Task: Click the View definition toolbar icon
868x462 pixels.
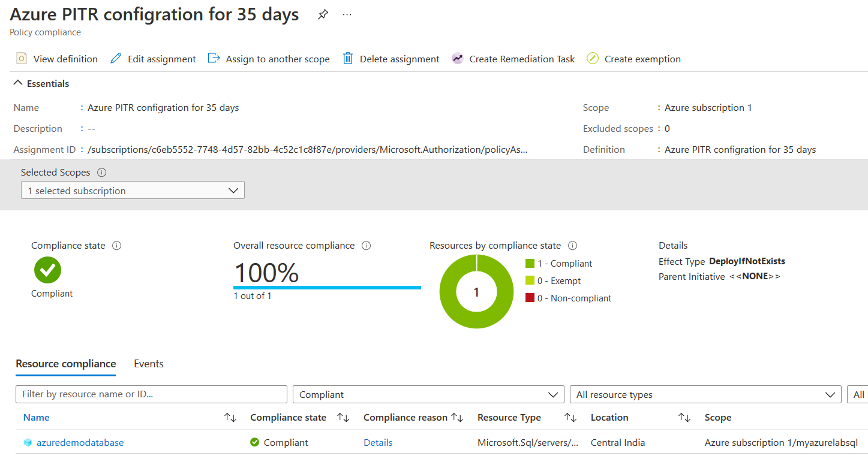Action: coord(22,59)
